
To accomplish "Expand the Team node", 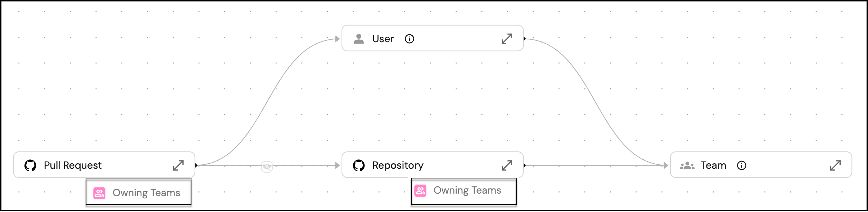I will click(x=835, y=165).
